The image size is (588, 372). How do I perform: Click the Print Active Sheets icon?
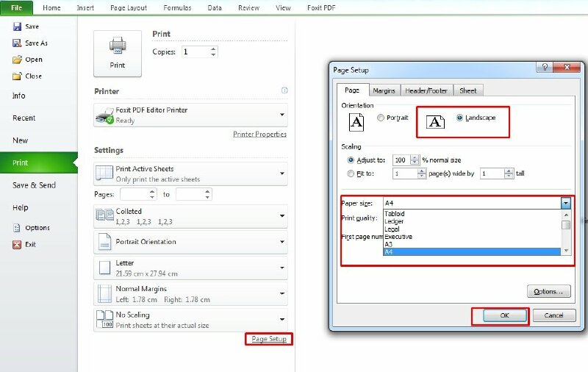coord(104,174)
